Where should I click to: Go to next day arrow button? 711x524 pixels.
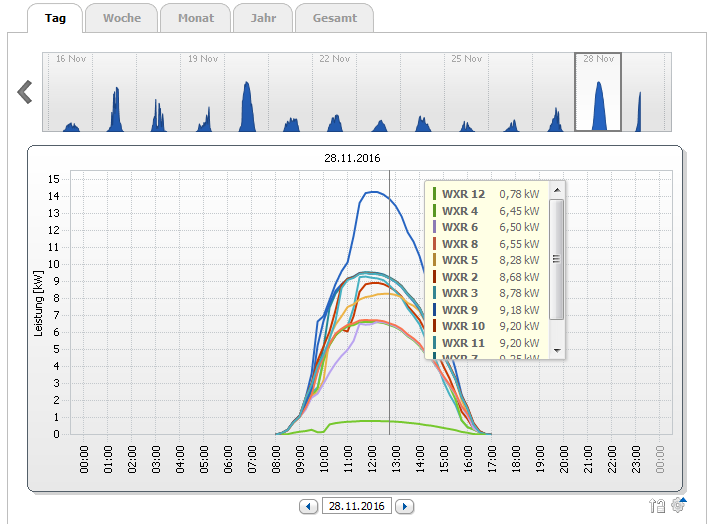[x=404, y=506]
